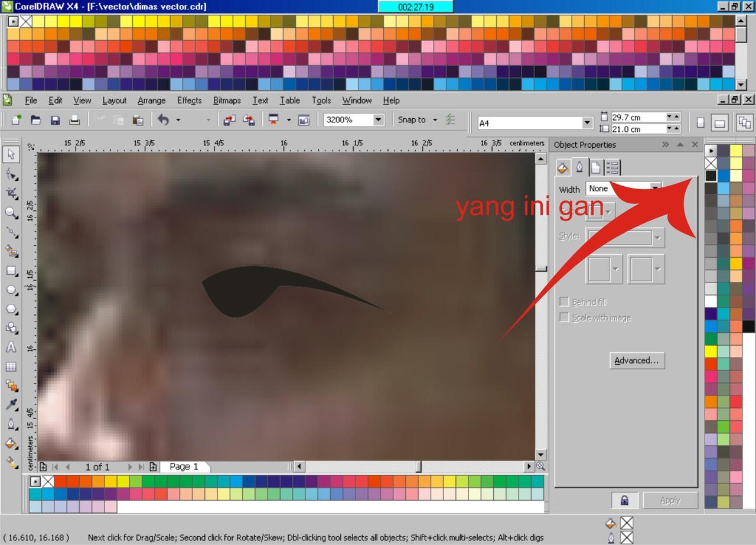Click the top palette's scroll down arrow
The width and height of the screenshot is (756, 545).
pyautogui.click(x=742, y=86)
